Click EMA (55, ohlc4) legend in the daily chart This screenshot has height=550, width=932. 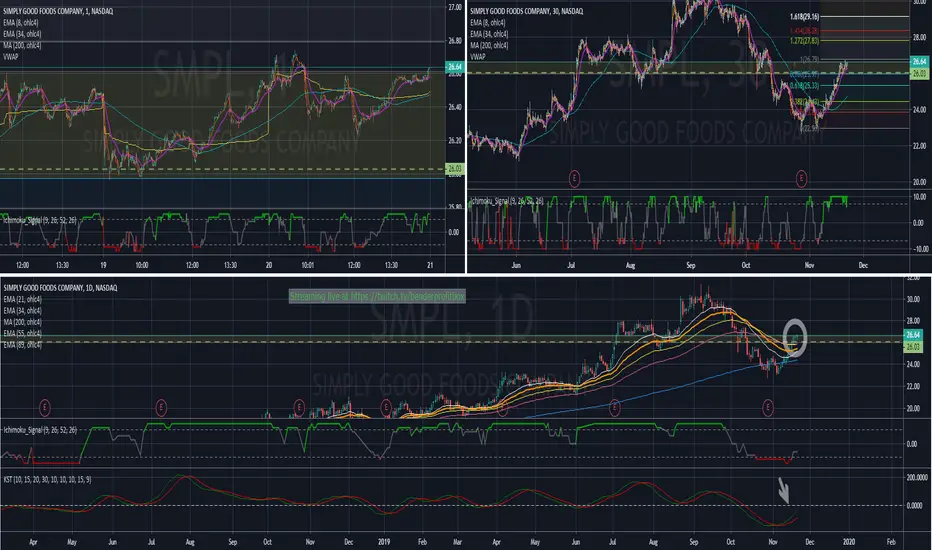pos(22,333)
